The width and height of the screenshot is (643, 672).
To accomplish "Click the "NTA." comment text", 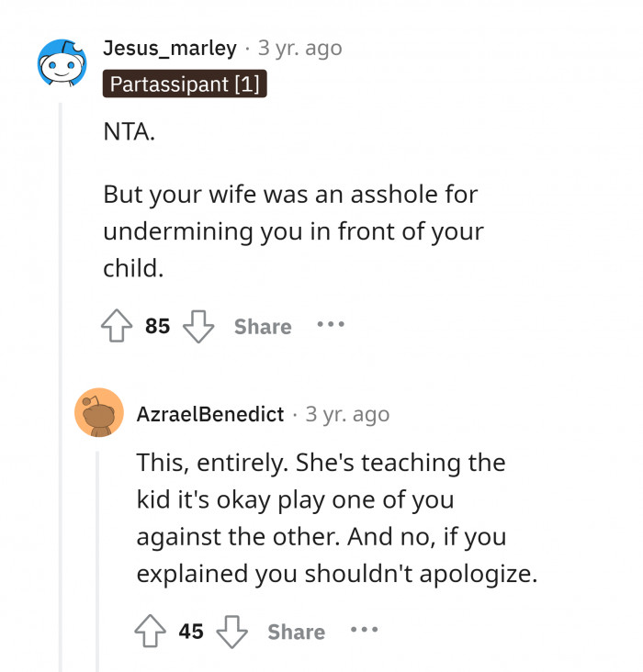I will (130, 132).
